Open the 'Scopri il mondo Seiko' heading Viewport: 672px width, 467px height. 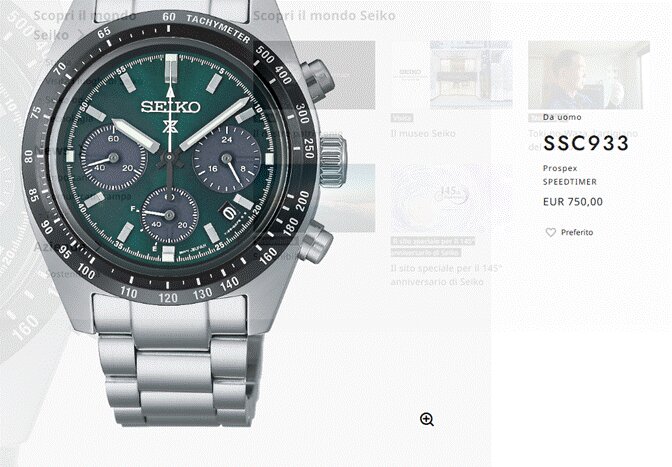pos(324,16)
